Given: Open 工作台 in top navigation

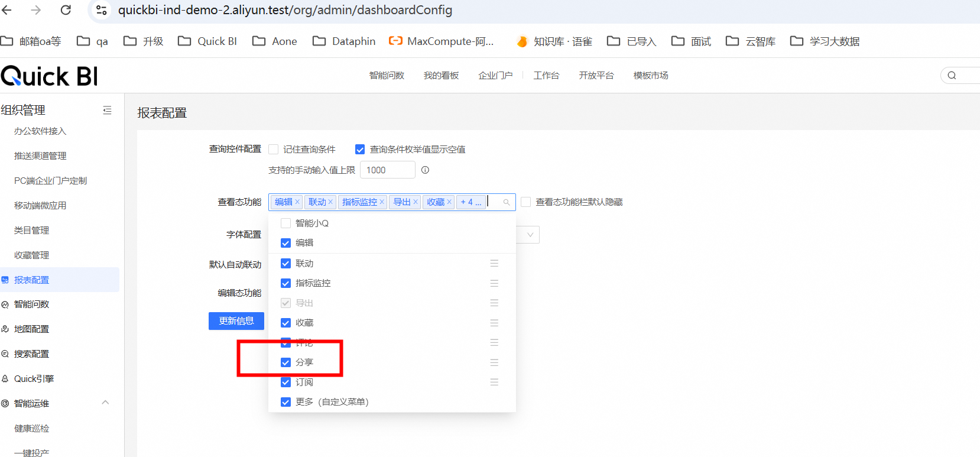Looking at the screenshot, I should pos(546,76).
